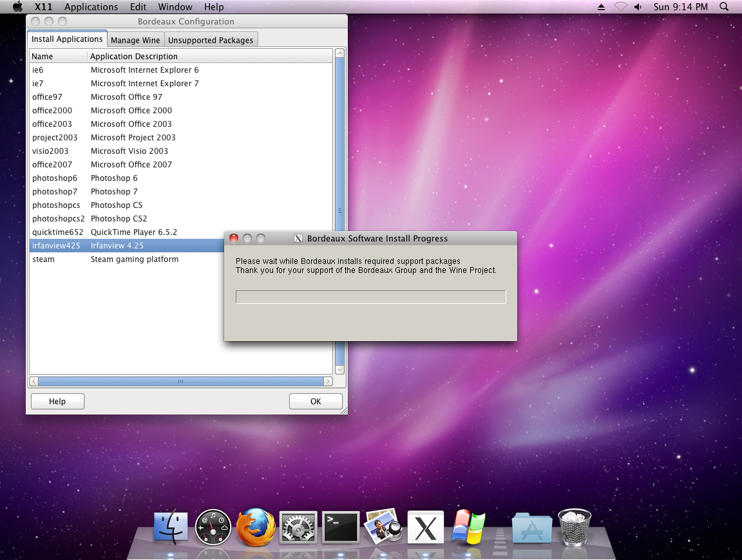Select the Install Applications tab
Image resolution: width=742 pixels, height=560 pixels.
click(x=67, y=39)
